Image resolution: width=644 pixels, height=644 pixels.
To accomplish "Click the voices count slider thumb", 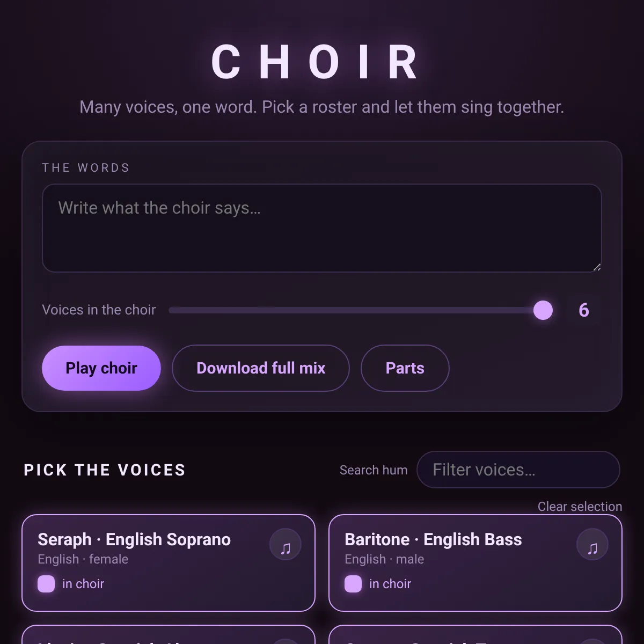I will tap(543, 310).
